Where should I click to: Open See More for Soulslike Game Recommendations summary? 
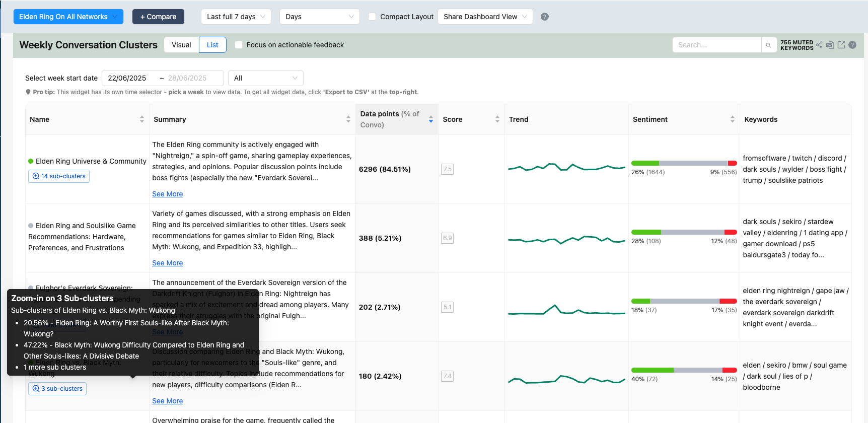pos(168,263)
